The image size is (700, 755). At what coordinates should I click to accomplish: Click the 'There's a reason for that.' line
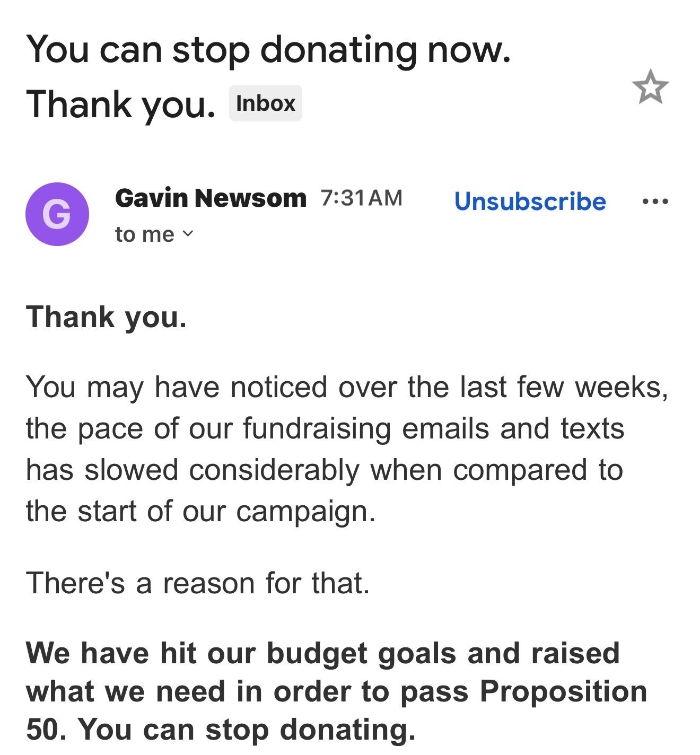[x=197, y=583]
